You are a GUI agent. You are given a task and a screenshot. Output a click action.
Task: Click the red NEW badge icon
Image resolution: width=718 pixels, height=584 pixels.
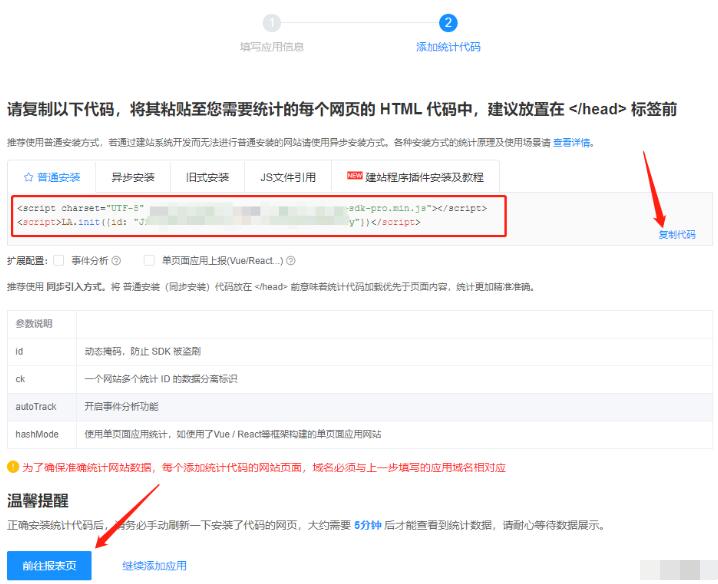point(354,176)
